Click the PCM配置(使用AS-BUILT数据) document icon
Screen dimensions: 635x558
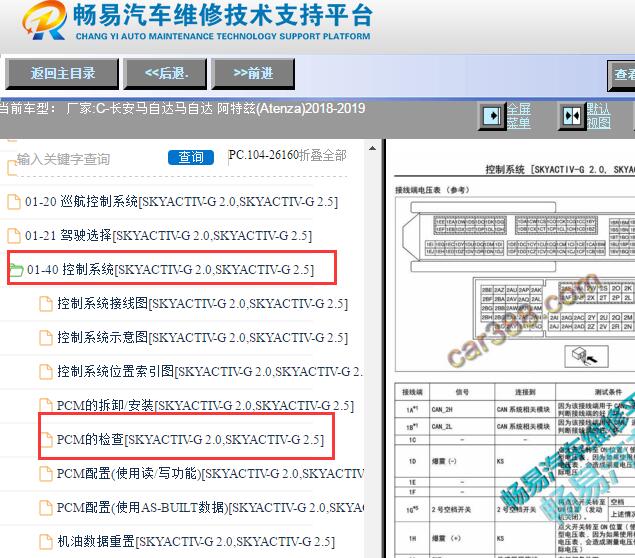(x=46, y=507)
